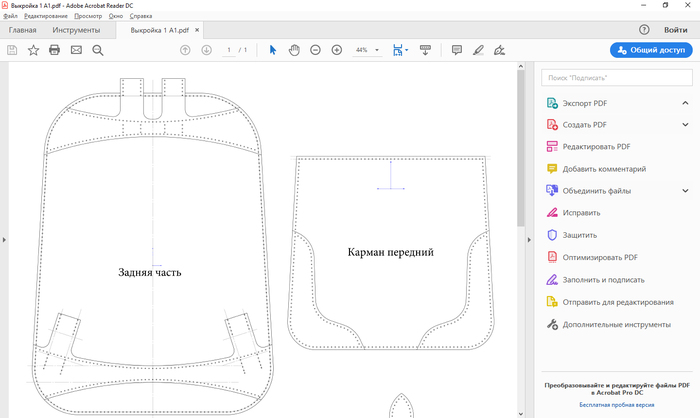Click the tools search field
700x418 pixels.
(615, 77)
